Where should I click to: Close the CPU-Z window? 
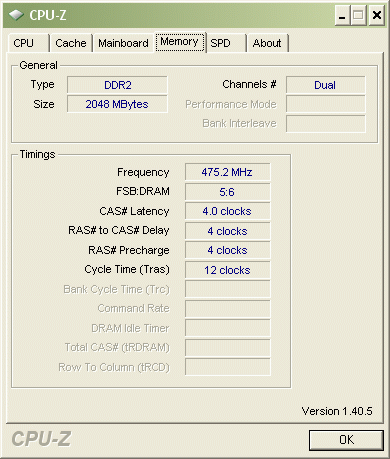click(377, 15)
